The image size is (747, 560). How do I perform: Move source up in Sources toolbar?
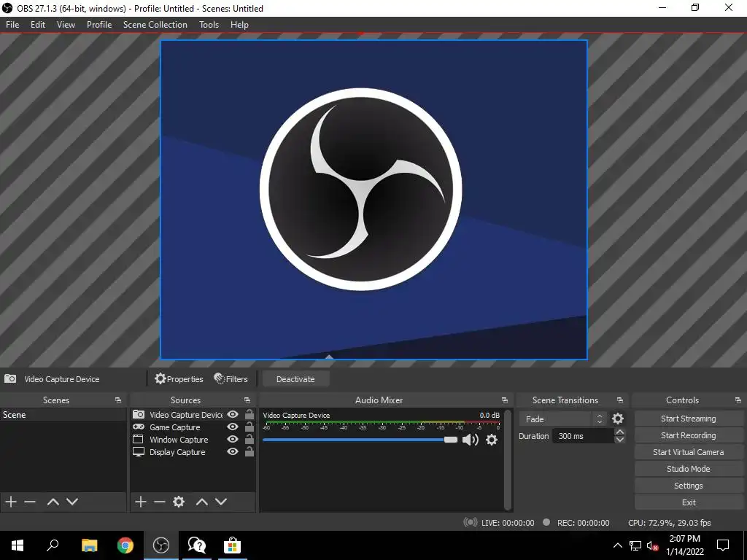(x=202, y=502)
